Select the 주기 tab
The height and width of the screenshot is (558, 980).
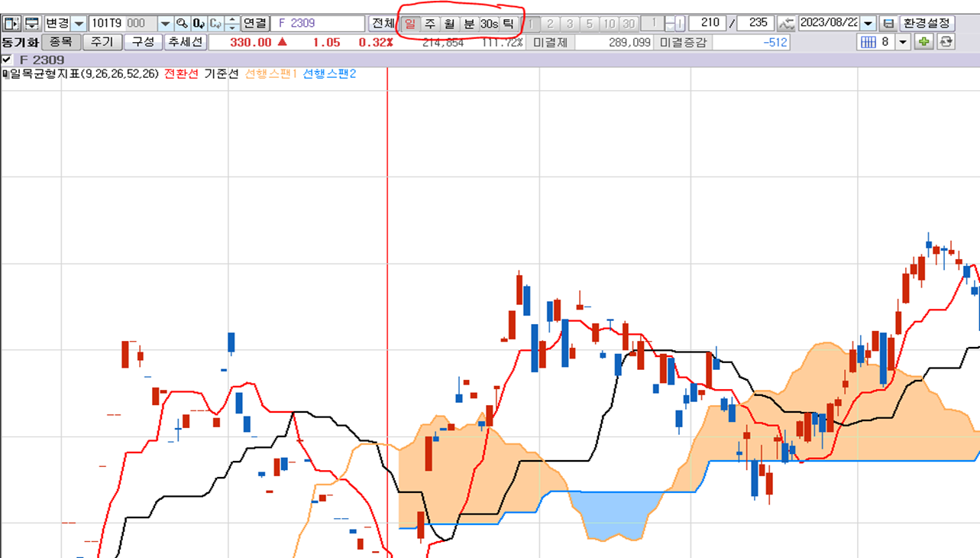tap(102, 42)
